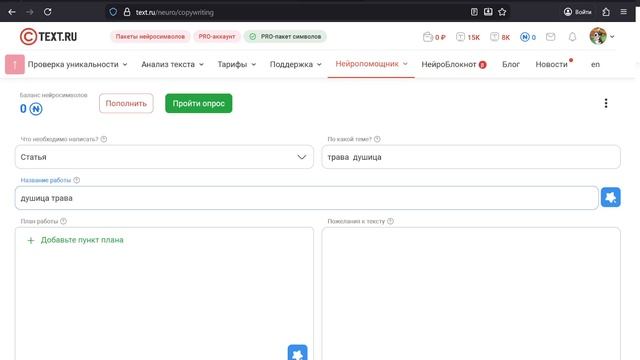Click the browser address bar URL
The image size is (640, 360).
pos(175,12)
